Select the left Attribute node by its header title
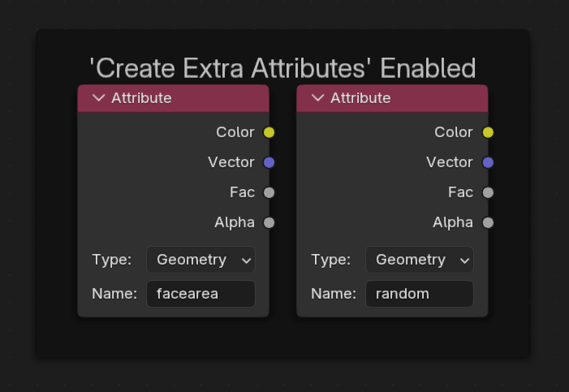Screen dimensions: 569x392 pyautogui.click(x=141, y=98)
